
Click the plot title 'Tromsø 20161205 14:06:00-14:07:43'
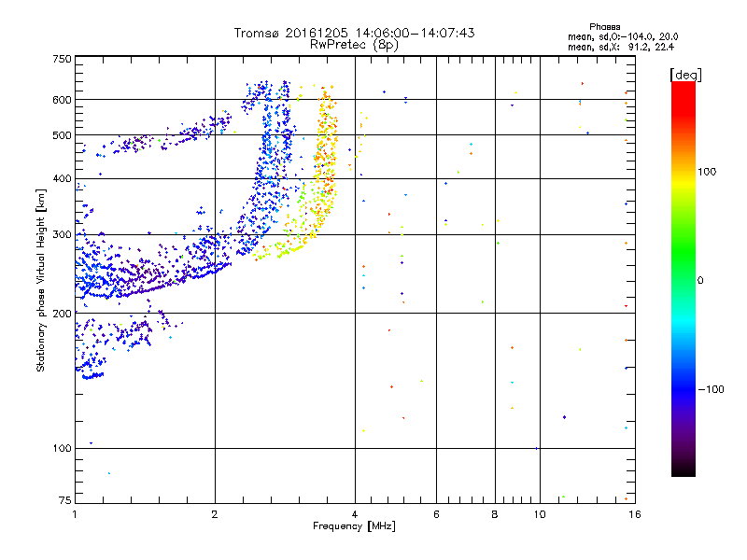click(354, 33)
